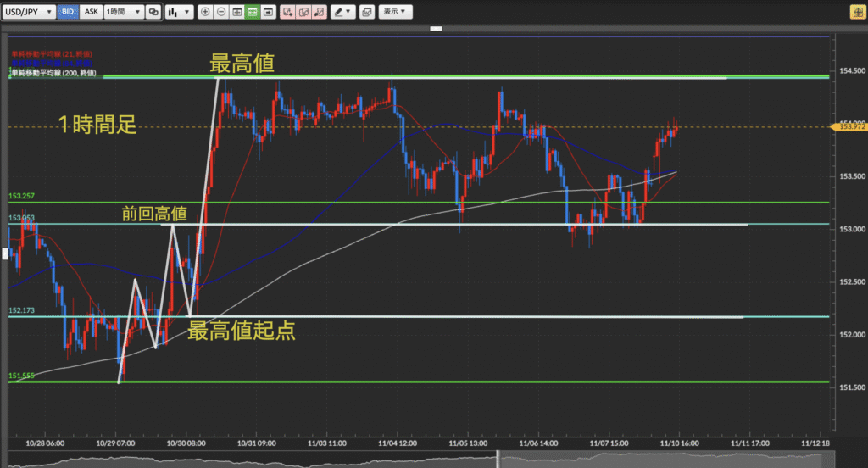Open the pencil drawing tools dropdown
The width and height of the screenshot is (868, 468).
tap(342, 12)
